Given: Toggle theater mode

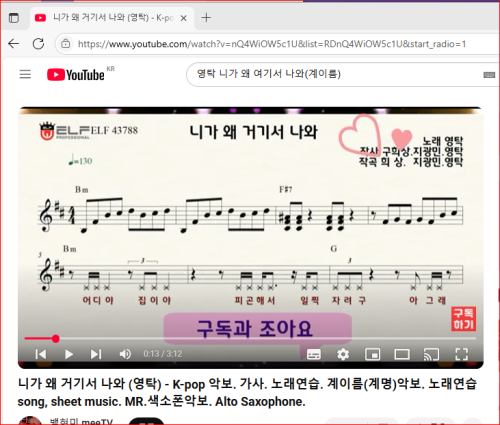Looking at the screenshot, I should (x=402, y=354).
